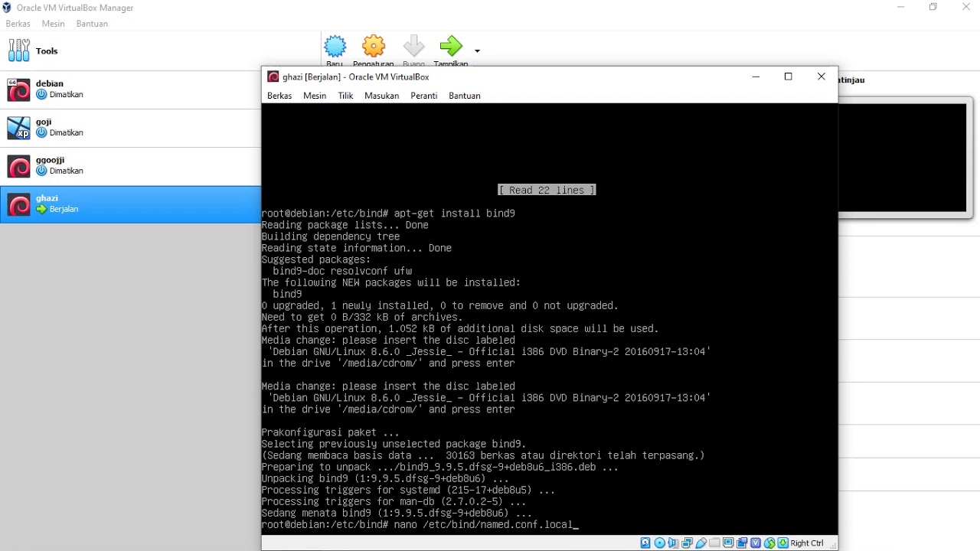Open Mesin menu in ghazi window
Viewport: 980px width, 551px height.
click(x=315, y=96)
